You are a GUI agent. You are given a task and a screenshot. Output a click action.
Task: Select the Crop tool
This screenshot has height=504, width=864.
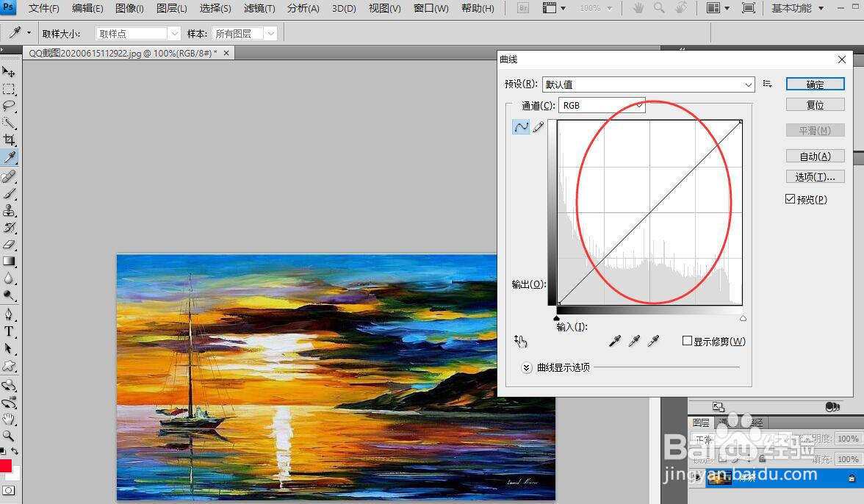9,140
